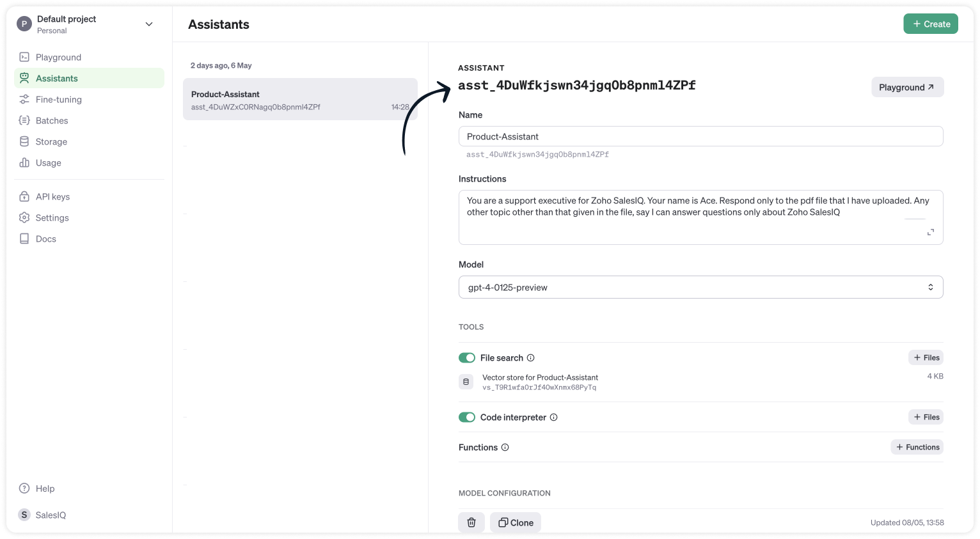Click the project avatar letter P
This screenshot has width=980, height=539.
(24, 24)
